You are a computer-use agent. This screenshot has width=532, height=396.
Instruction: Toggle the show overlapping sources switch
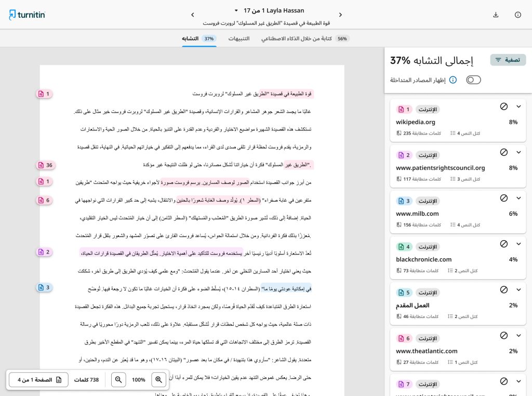473,80
